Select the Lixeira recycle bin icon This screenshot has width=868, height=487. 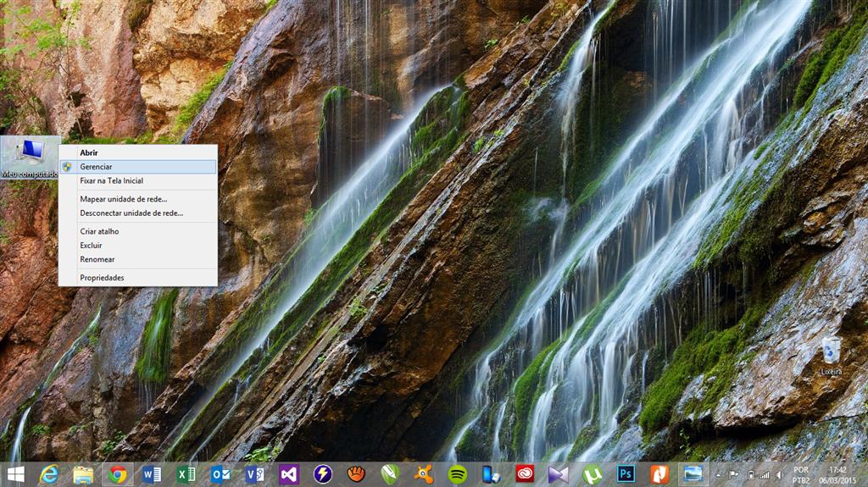tap(831, 356)
